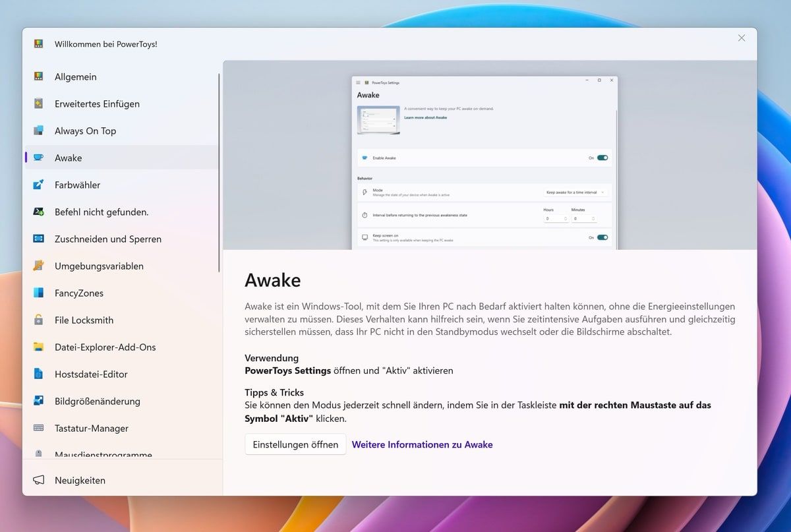
Task: Click the sidebar's vertical scrollbar
Action: (219, 173)
